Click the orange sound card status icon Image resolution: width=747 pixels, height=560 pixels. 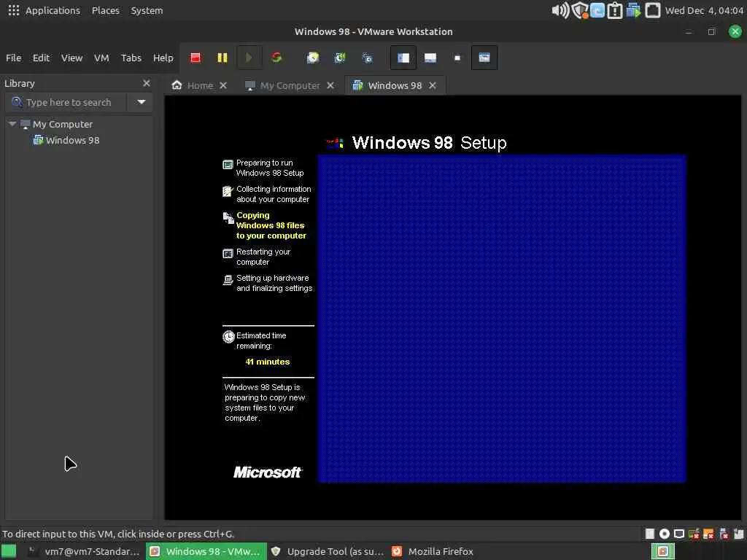pyautogui.click(x=708, y=534)
